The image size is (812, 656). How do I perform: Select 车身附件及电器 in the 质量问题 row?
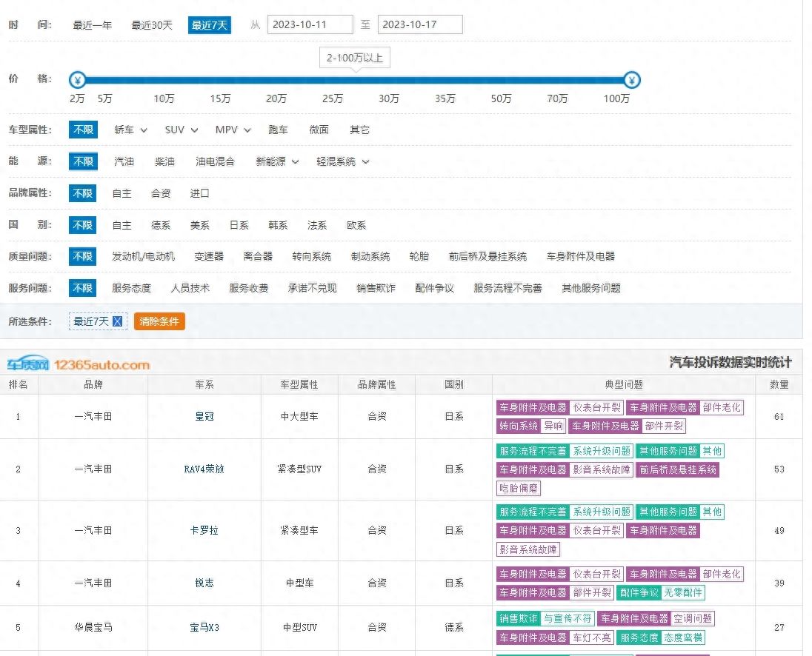581,256
